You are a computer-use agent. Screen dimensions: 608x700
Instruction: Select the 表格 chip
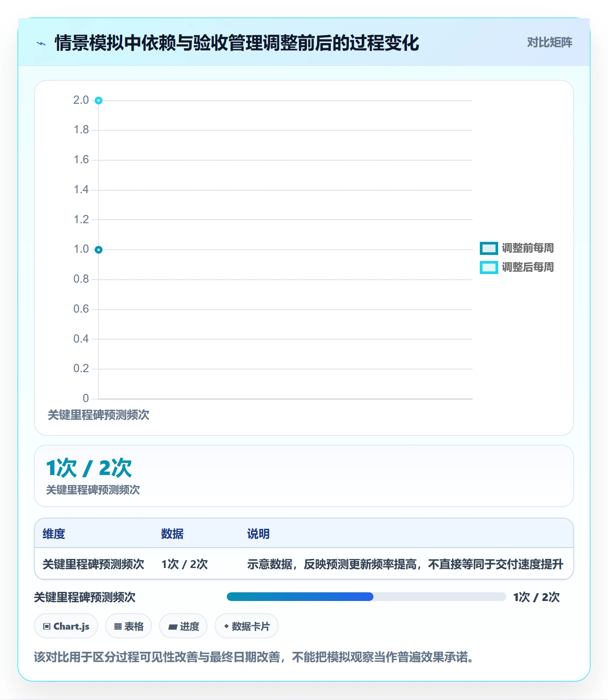129,626
